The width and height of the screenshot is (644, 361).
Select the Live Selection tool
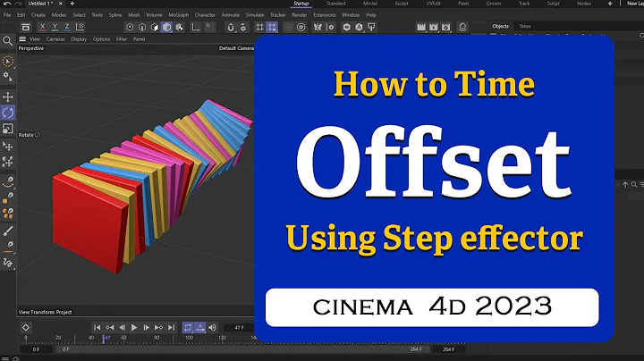click(x=8, y=62)
